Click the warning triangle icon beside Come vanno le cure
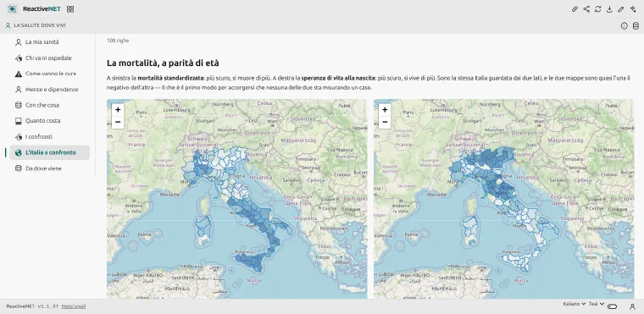This screenshot has width=644, height=314. click(18, 74)
